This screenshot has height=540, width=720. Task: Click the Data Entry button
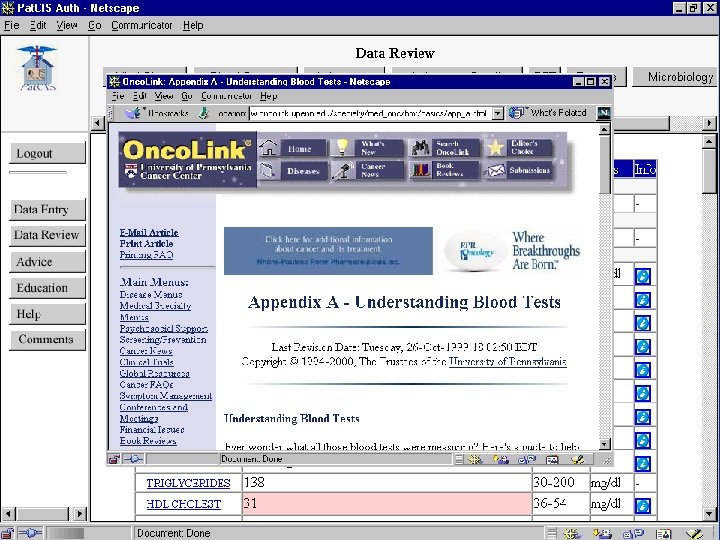point(47,209)
